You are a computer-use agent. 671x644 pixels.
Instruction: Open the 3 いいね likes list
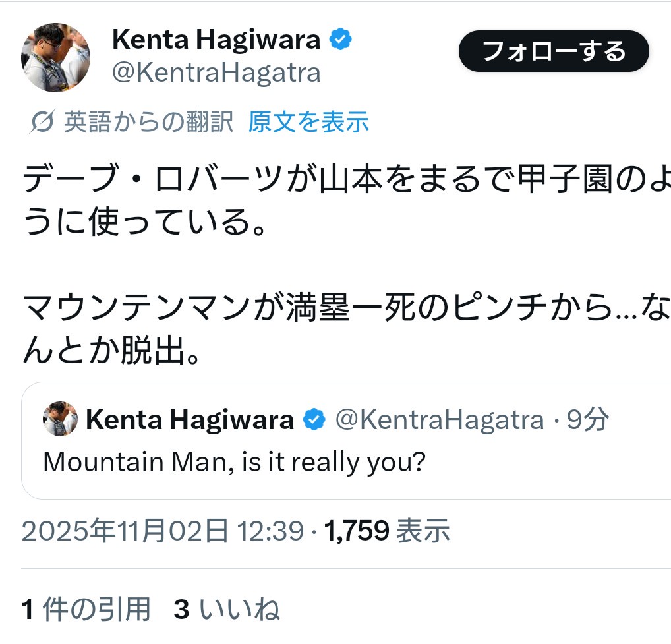click(227, 610)
